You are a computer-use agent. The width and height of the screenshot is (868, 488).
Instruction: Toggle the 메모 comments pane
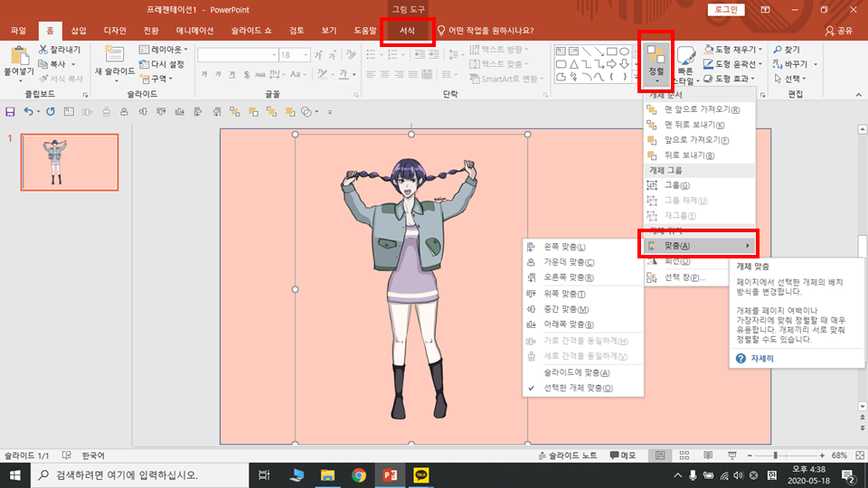pos(623,455)
